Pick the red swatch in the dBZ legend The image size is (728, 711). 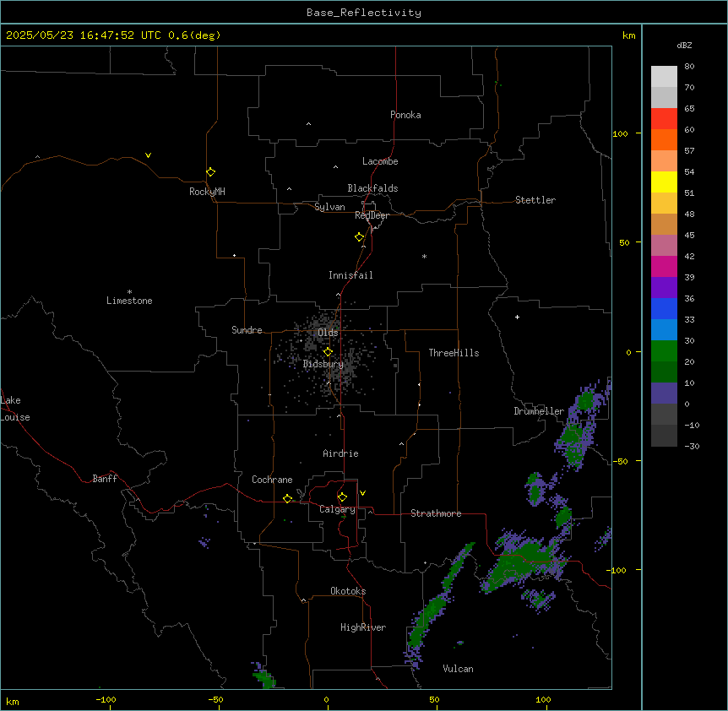tap(664, 118)
